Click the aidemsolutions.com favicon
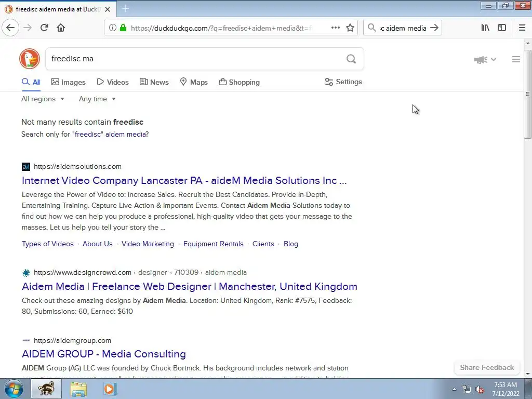Viewport: 532px width, 399px height. 26,167
